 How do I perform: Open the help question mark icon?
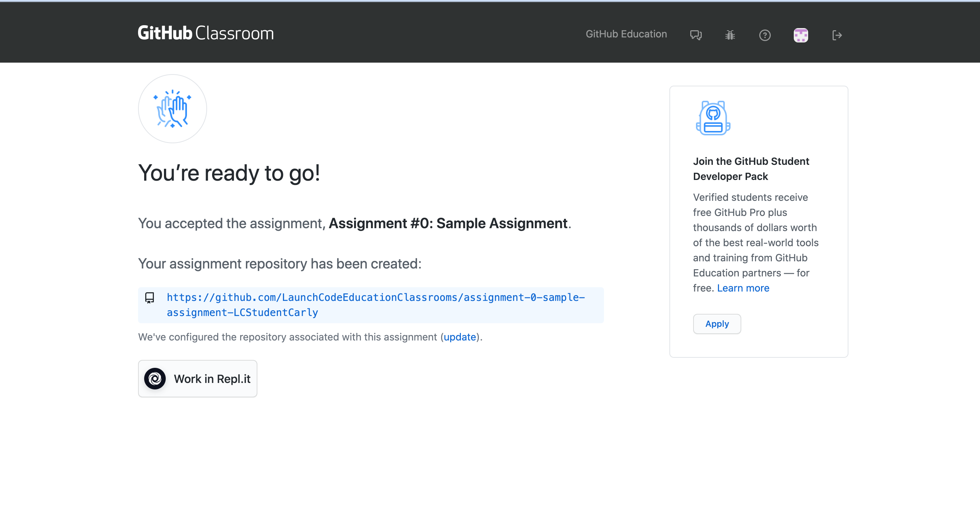point(765,35)
